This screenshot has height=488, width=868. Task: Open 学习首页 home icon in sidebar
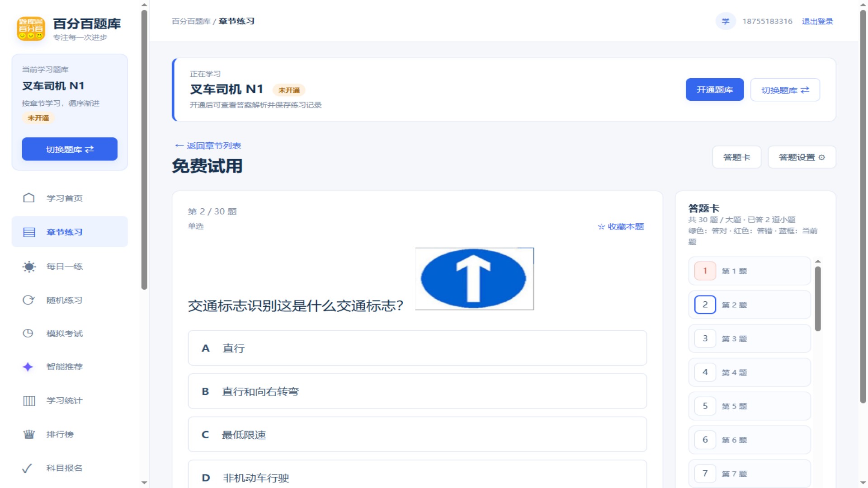tap(29, 198)
